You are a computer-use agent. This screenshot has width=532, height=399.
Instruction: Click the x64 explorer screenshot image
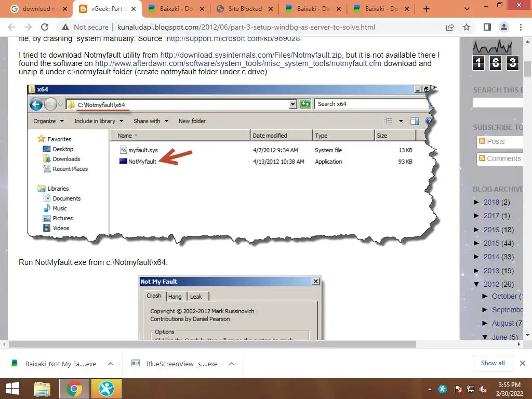tap(233, 165)
